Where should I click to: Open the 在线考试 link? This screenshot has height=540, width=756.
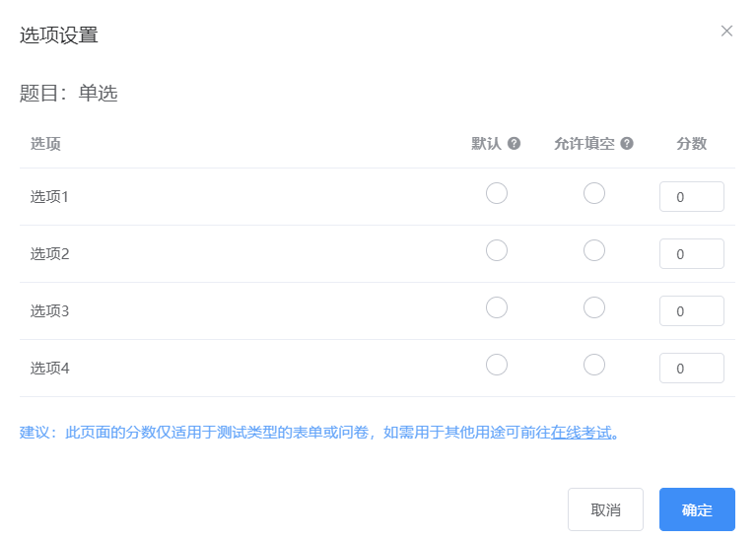(581, 433)
